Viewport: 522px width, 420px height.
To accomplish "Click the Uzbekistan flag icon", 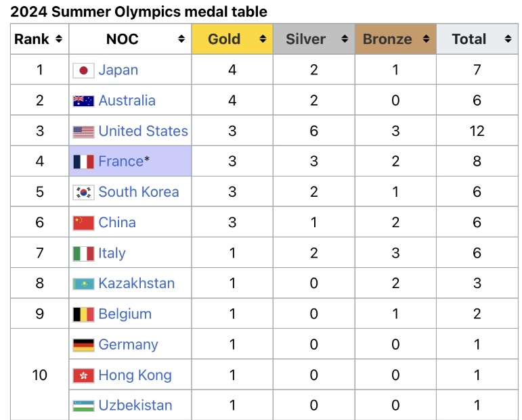I will click(83, 406).
